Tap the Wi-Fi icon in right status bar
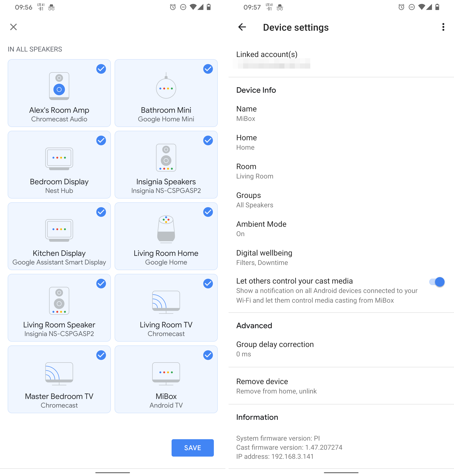The width and height of the screenshot is (454, 476). pos(422,7)
